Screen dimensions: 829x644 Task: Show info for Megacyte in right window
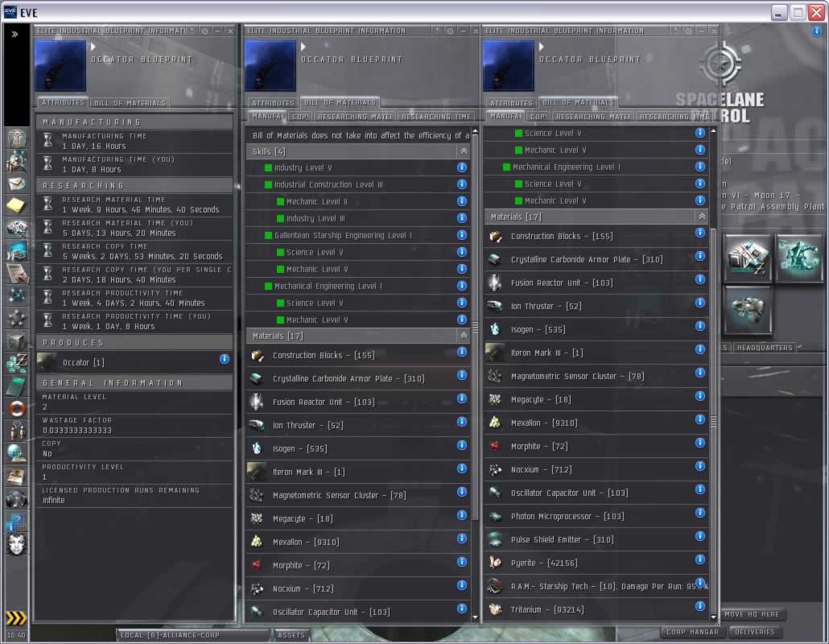coord(700,396)
